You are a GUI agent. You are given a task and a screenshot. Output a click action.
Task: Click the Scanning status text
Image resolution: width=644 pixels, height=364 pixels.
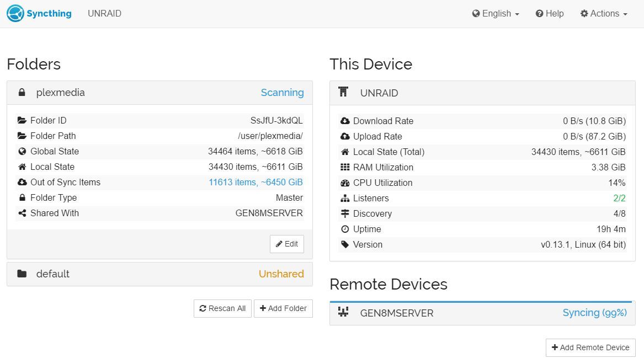(x=282, y=93)
